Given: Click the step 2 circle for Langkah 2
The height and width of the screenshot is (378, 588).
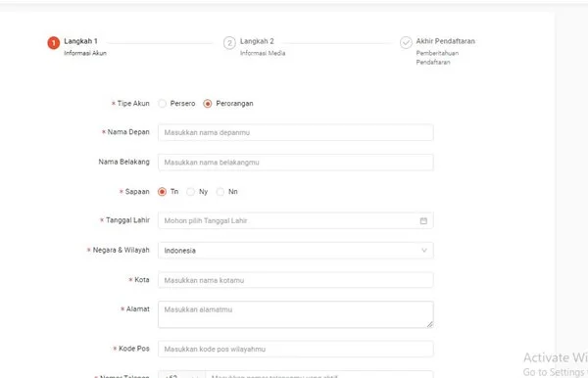Looking at the screenshot, I should point(229,43).
